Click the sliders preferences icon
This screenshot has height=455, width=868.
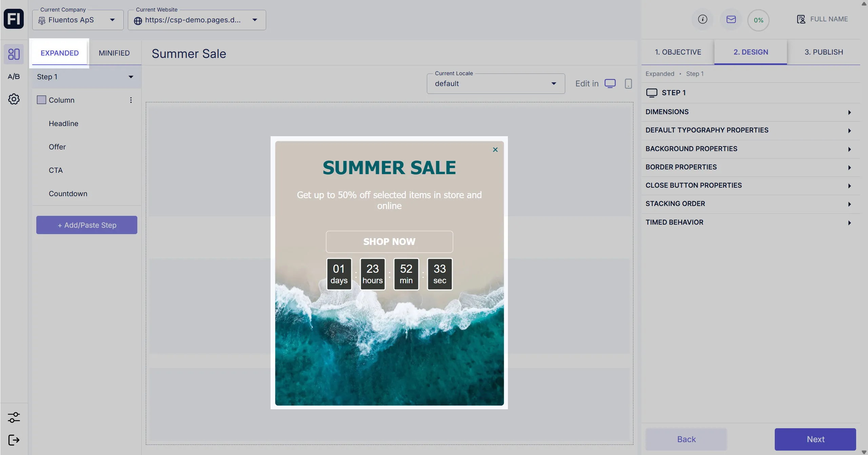click(14, 417)
